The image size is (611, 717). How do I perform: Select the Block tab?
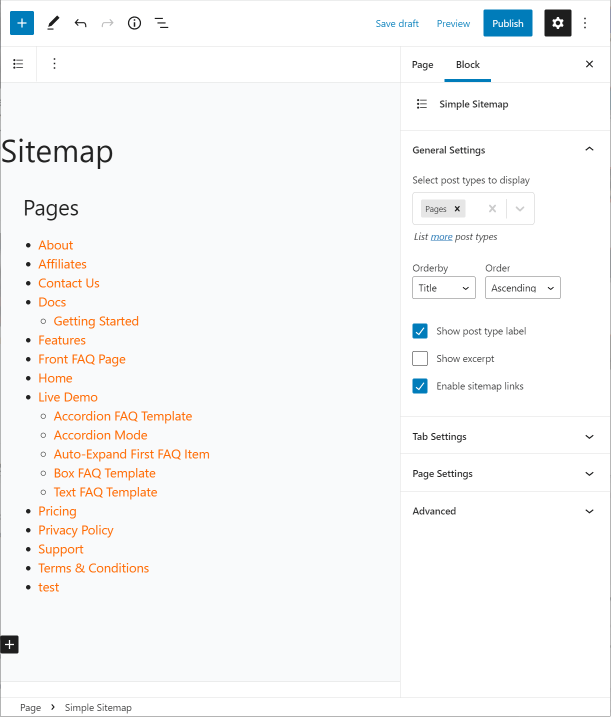468,65
